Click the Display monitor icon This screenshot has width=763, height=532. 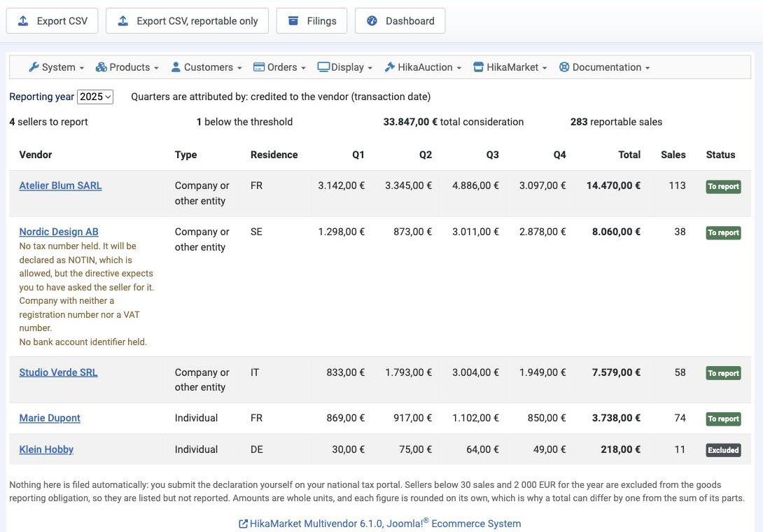(x=323, y=67)
